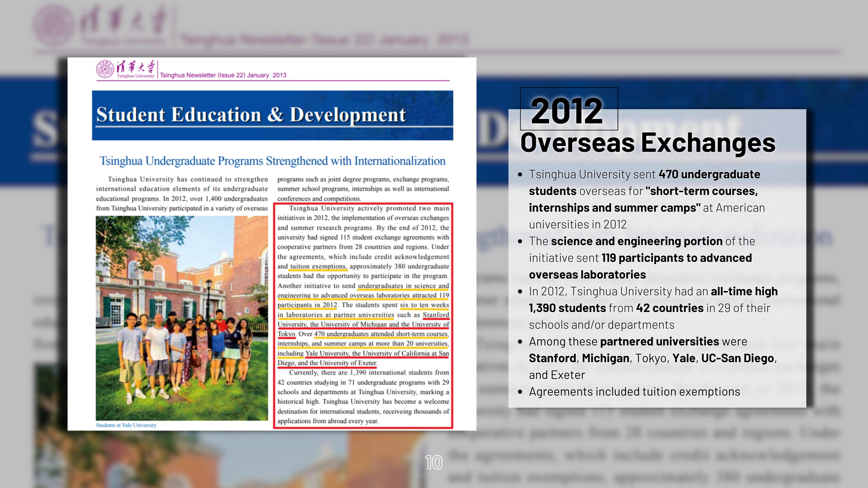The height and width of the screenshot is (488, 868).
Task: Click the Tsinghua University logo on the newsletter
Action: (125, 69)
